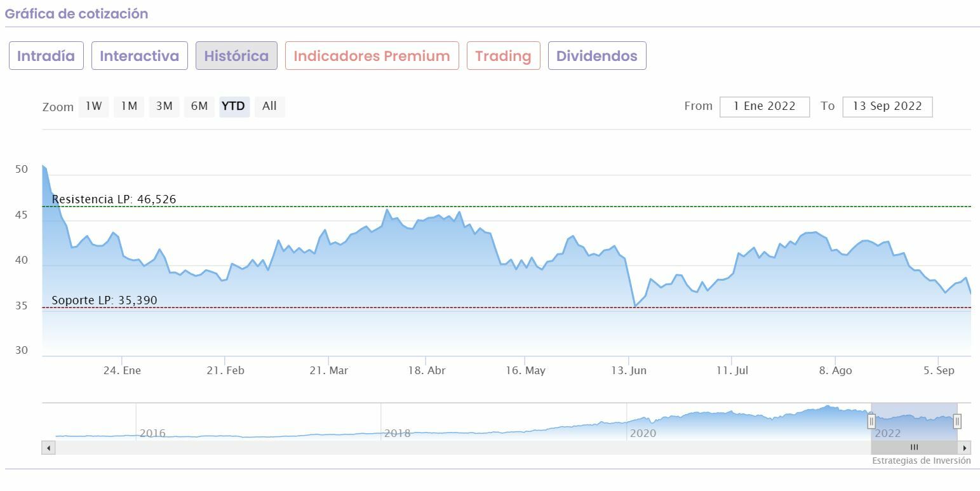Click the right scroll arrow of navigator
This screenshot has width=980, height=491.
965,448
